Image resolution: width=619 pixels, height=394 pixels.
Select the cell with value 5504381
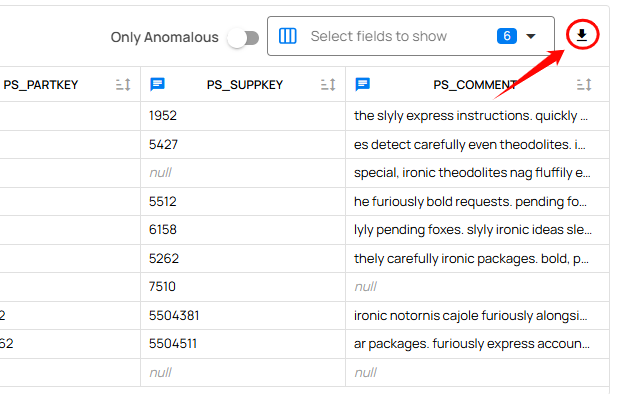(243, 315)
